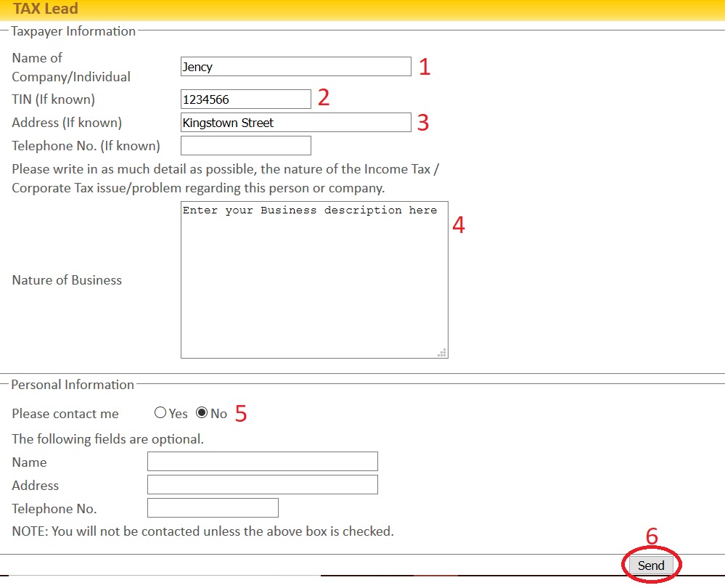Viewport: 725px width, 588px height.
Task: Click the company name field containing Jency
Action: click(x=295, y=67)
